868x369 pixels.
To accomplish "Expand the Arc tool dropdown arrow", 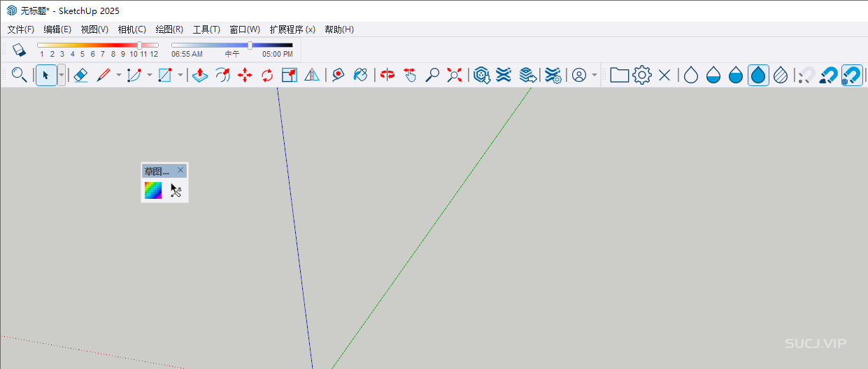I will coord(149,75).
